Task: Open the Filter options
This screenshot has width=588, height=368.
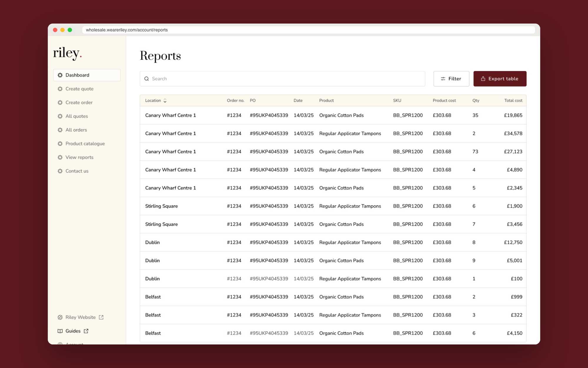Action: pyautogui.click(x=451, y=79)
